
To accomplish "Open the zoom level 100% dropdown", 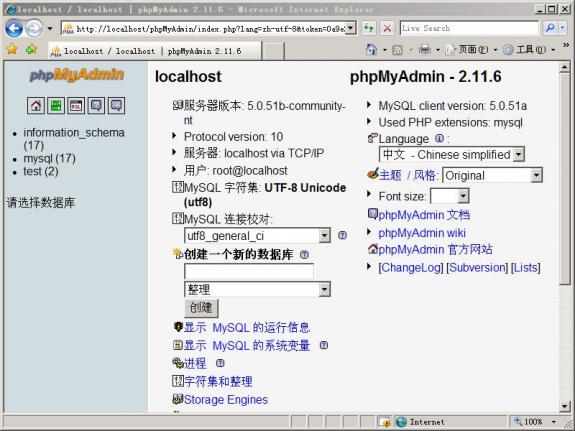I will tap(554, 422).
